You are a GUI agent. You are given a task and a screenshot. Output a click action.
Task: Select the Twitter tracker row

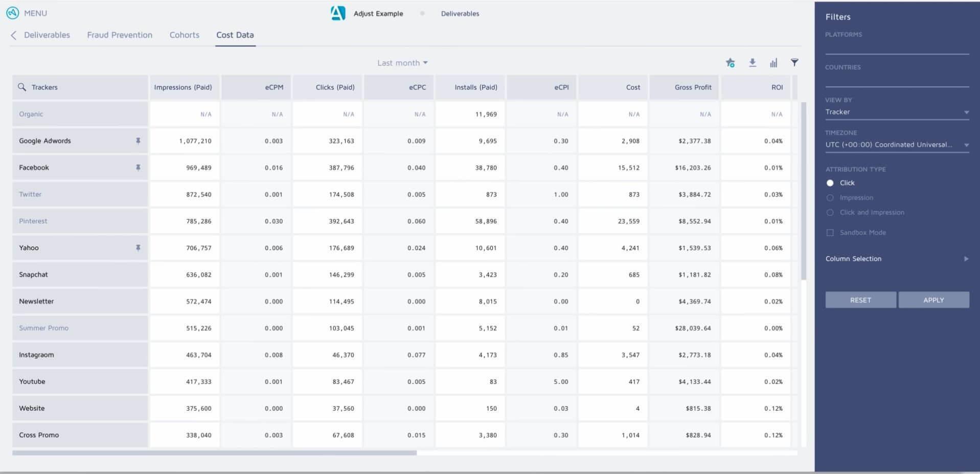pyautogui.click(x=80, y=194)
